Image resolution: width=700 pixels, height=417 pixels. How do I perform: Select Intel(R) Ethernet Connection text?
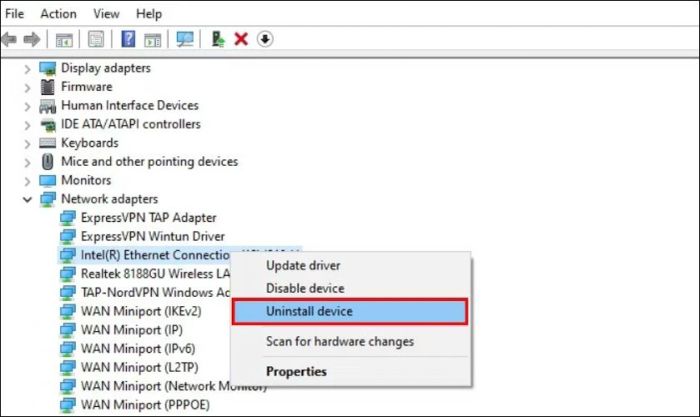155,255
